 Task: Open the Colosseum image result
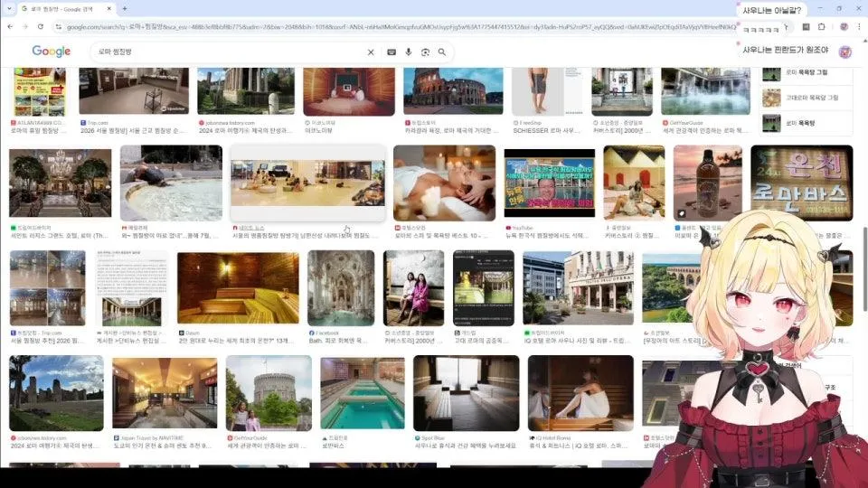[x=452, y=90]
